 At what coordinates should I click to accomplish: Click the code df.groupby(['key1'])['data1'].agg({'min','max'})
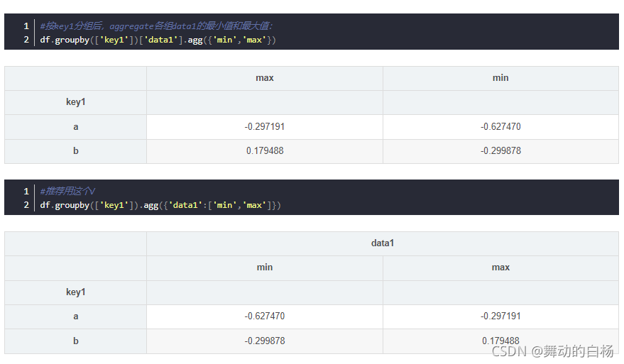pos(158,40)
